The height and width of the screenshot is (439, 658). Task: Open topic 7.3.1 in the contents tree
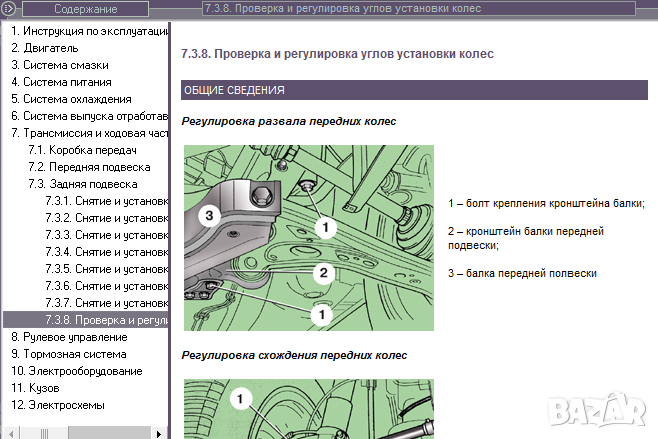(x=106, y=201)
